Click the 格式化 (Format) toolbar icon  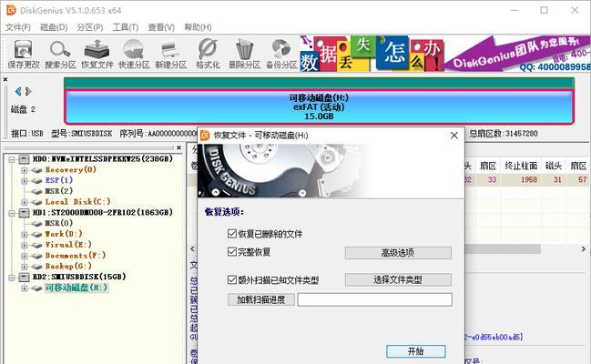[x=207, y=51]
